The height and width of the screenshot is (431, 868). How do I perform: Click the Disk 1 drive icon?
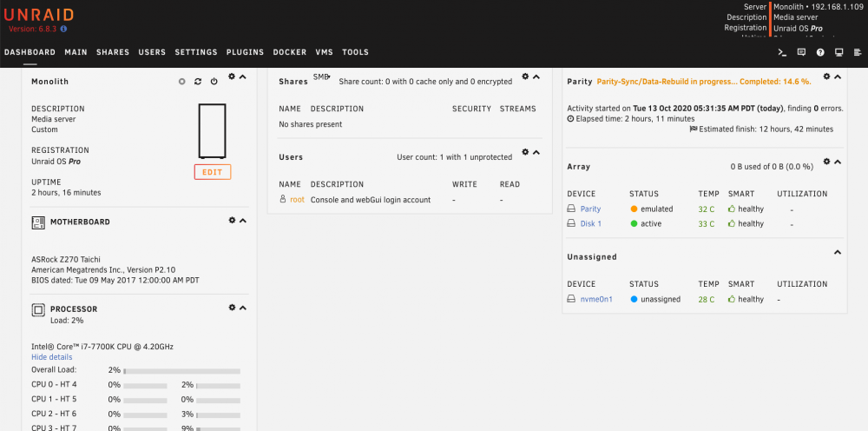571,224
